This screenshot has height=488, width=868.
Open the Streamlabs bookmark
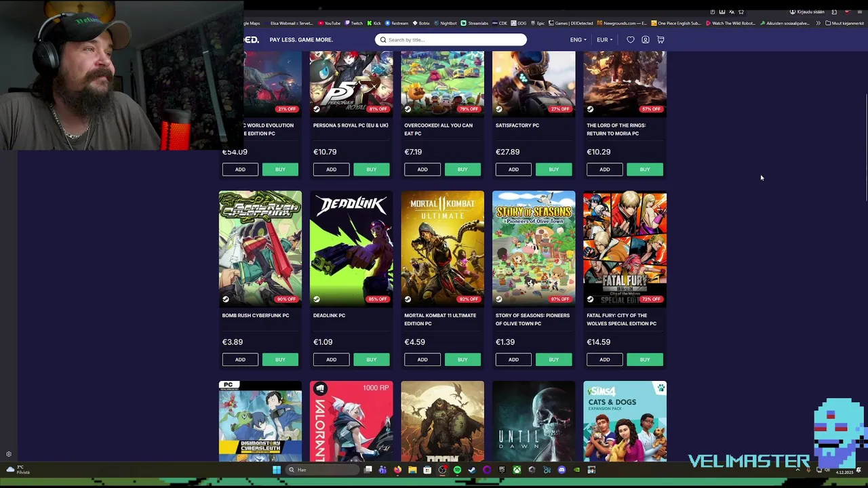pos(475,23)
